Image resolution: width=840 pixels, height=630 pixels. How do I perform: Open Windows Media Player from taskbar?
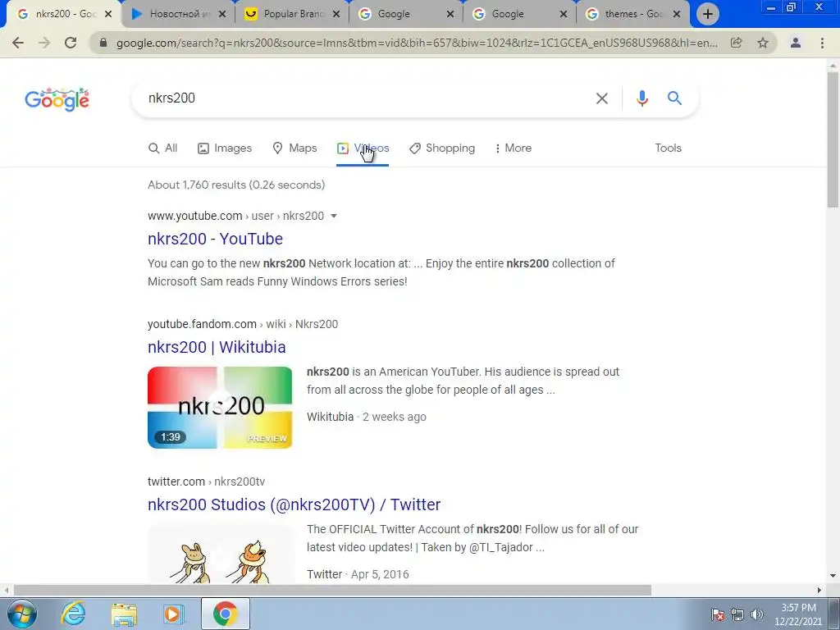pyautogui.click(x=174, y=614)
